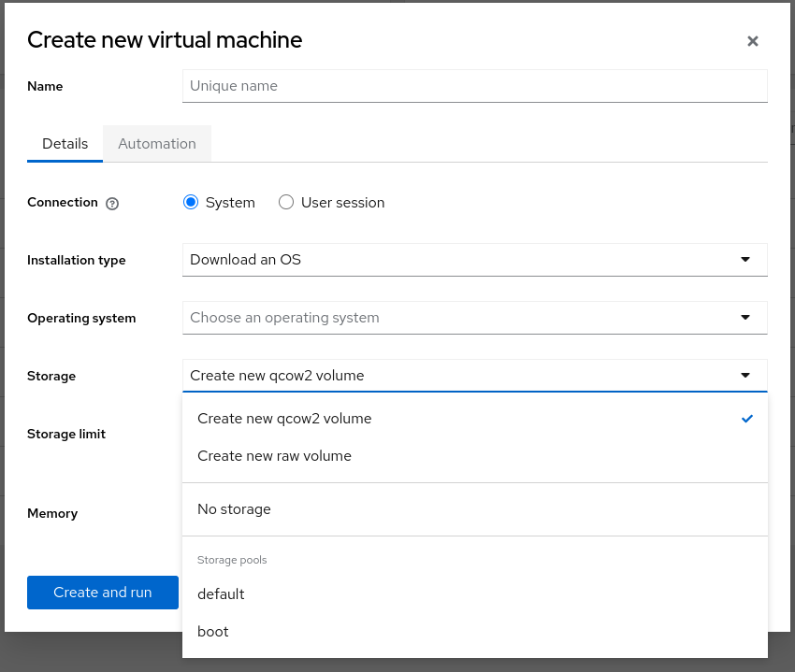This screenshot has width=795, height=672.
Task: Select the System connection radio button
Action: [x=191, y=202]
